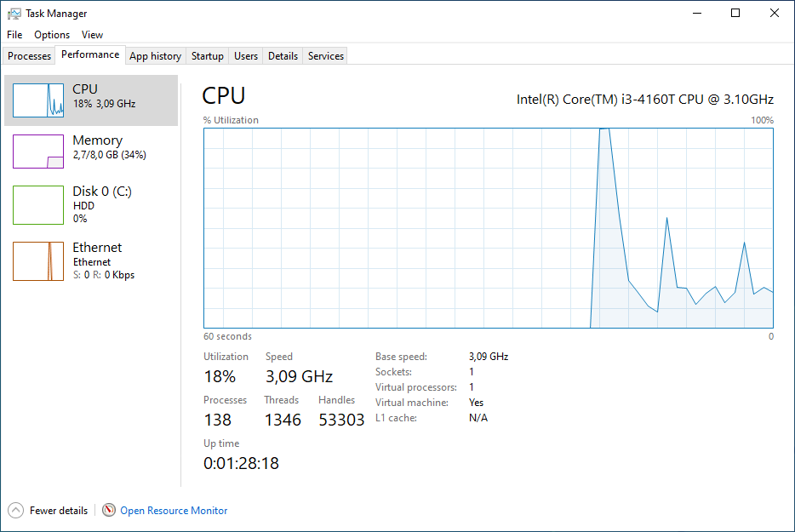This screenshot has width=795, height=532.
Task: Open Resource Monitor via the link
Action: pos(173,510)
